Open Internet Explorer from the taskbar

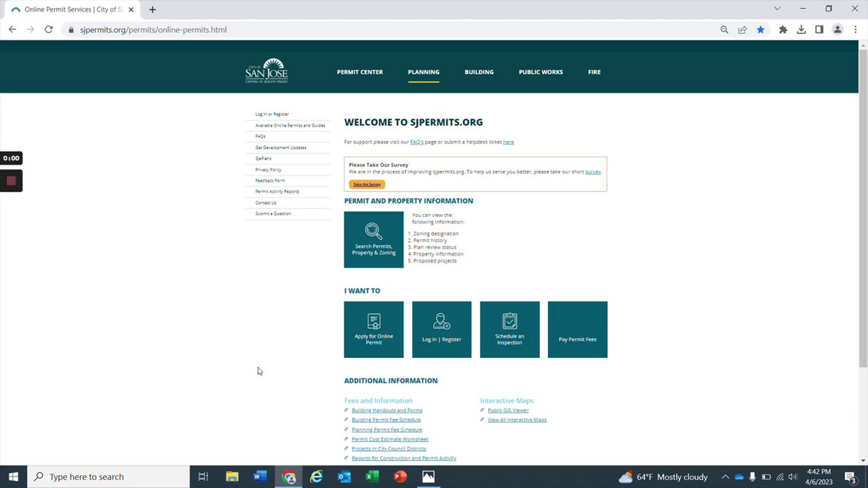[x=317, y=476]
